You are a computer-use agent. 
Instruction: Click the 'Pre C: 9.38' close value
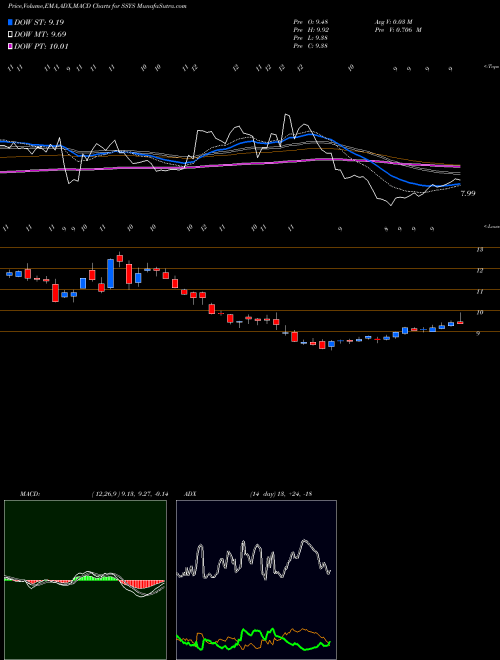point(311,46)
